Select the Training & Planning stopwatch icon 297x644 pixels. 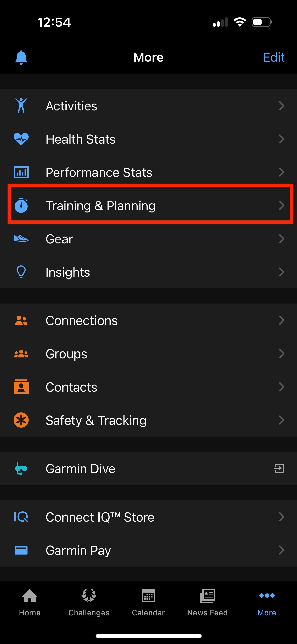point(21,205)
